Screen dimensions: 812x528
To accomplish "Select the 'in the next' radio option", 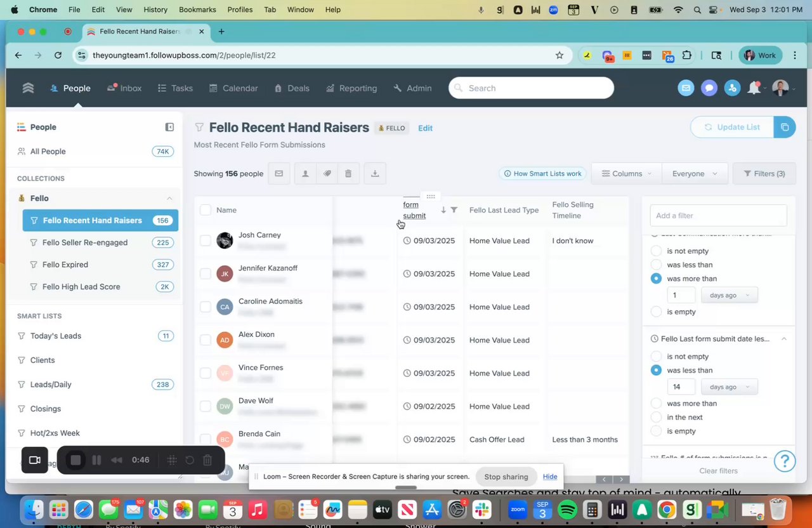I will [656, 417].
